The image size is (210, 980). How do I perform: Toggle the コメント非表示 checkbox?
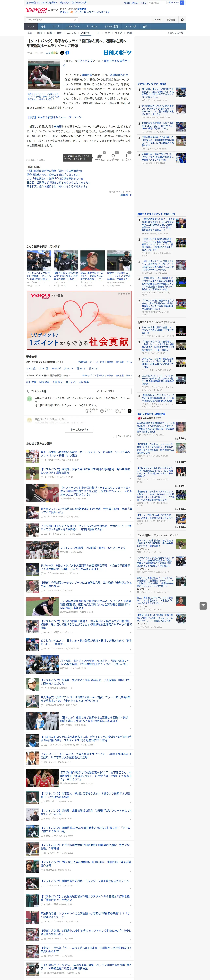pyautogui.click(x=115, y=436)
